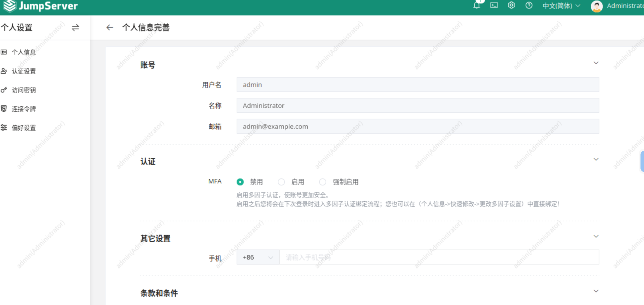Open 偏好设置 sidebar item
The image size is (644, 305).
[24, 128]
